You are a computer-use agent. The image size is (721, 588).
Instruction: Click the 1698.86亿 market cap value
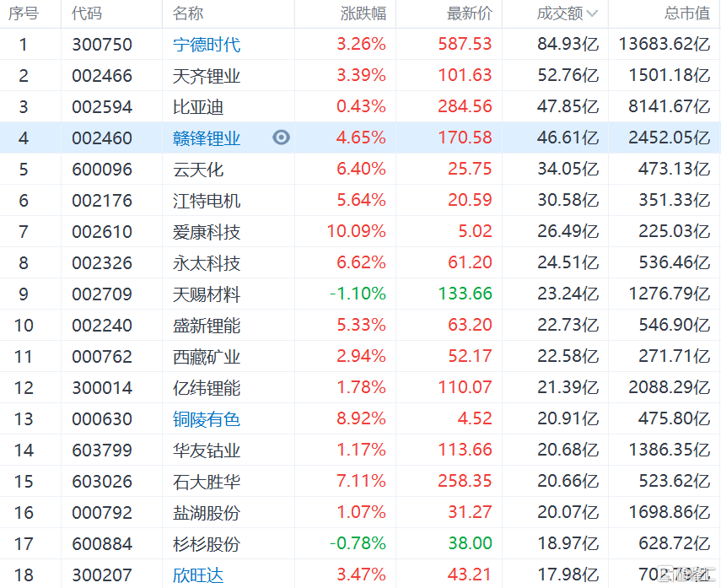click(x=670, y=512)
